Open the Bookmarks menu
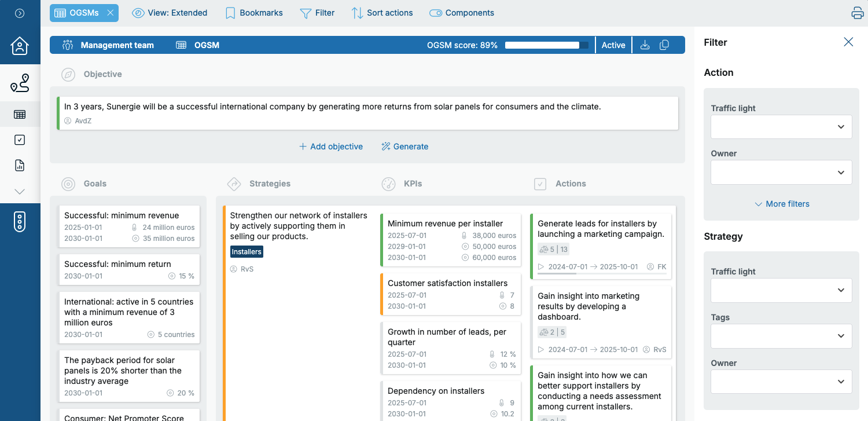 254,13
